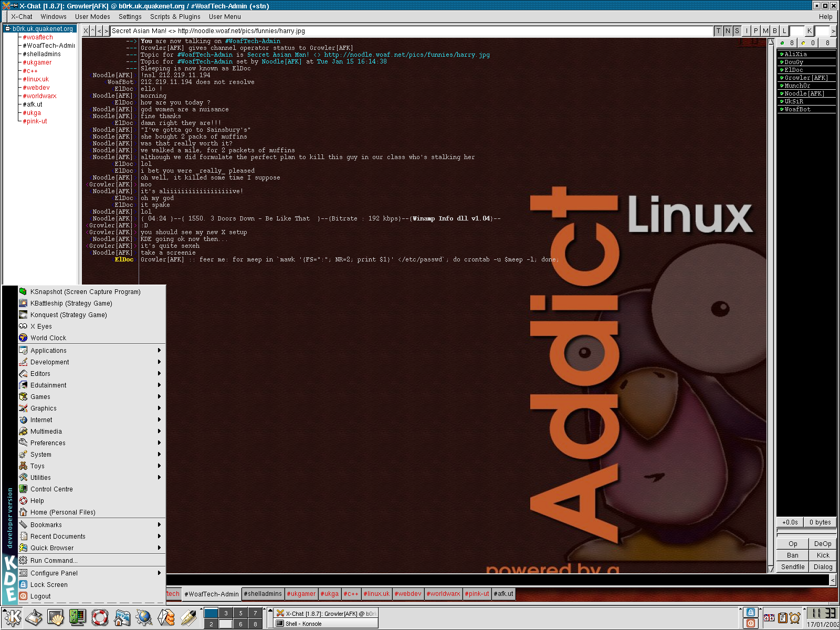Image resolution: width=840 pixels, height=630 pixels.
Task: Open Home (Personal Files) entry
Action: click(91, 512)
